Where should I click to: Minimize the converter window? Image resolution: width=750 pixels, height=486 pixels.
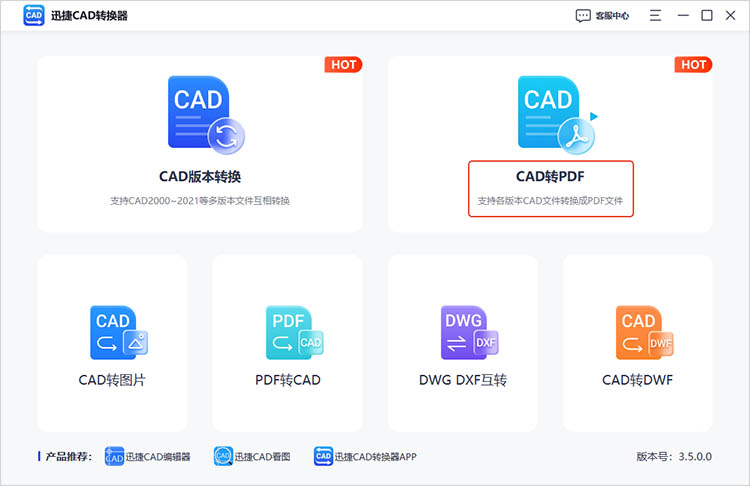click(683, 15)
